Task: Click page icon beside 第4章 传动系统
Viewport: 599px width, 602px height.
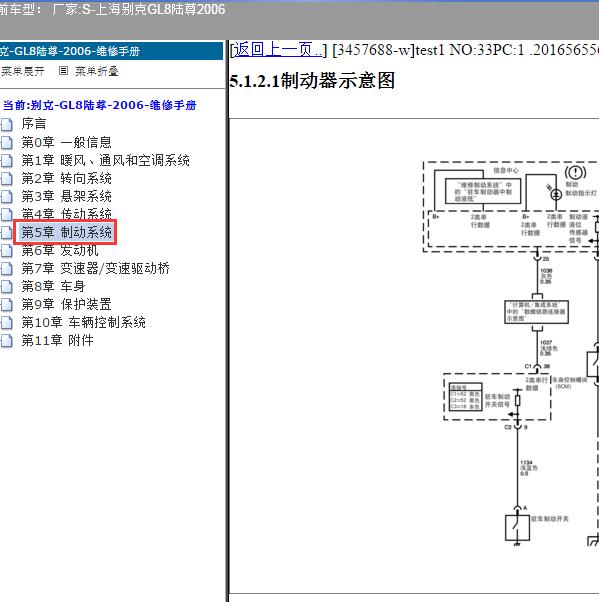Action: click(x=7, y=215)
